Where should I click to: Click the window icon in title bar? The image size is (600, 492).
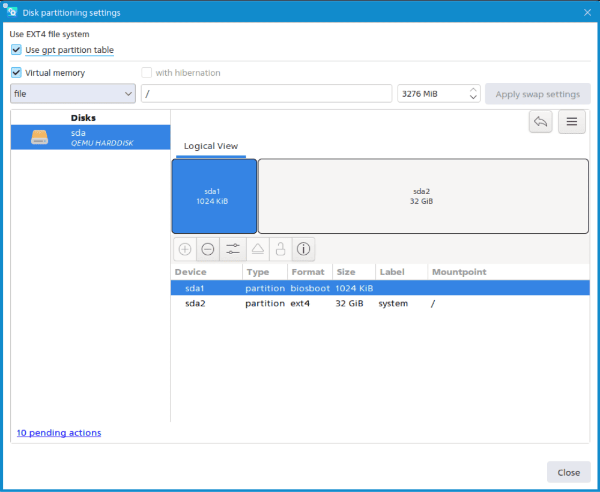tap(11, 12)
